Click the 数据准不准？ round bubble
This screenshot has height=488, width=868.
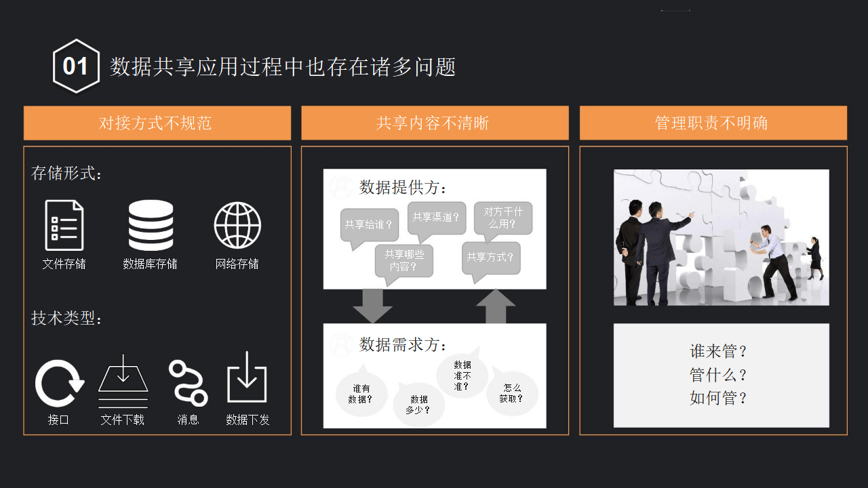click(462, 374)
